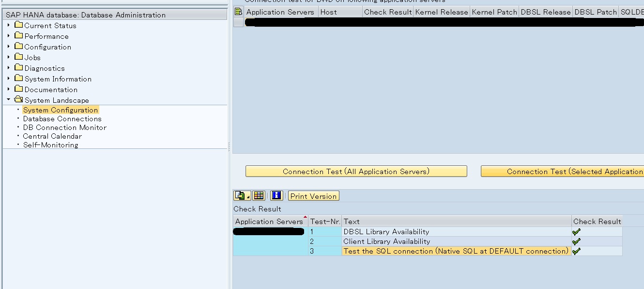Expand the System Information node
This screenshot has height=289, width=644.
point(9,79)
